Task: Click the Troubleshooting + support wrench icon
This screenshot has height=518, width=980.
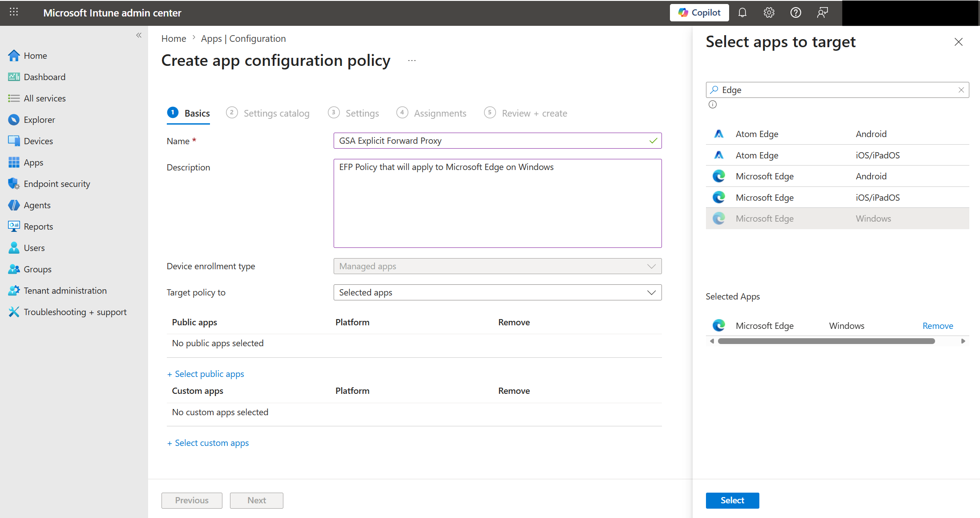Action: point(14,312)
